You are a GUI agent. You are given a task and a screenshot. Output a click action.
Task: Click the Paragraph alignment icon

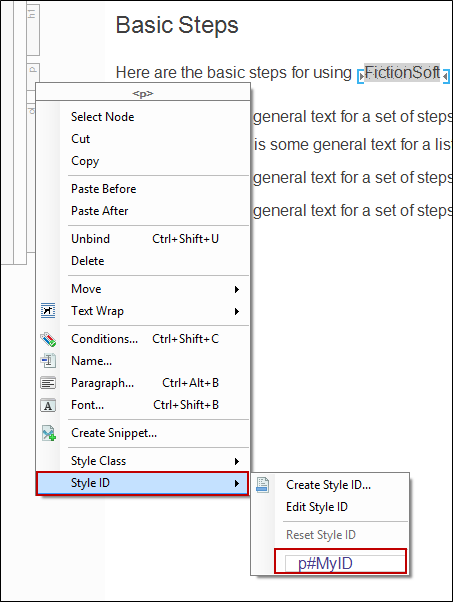coord(48,383)
